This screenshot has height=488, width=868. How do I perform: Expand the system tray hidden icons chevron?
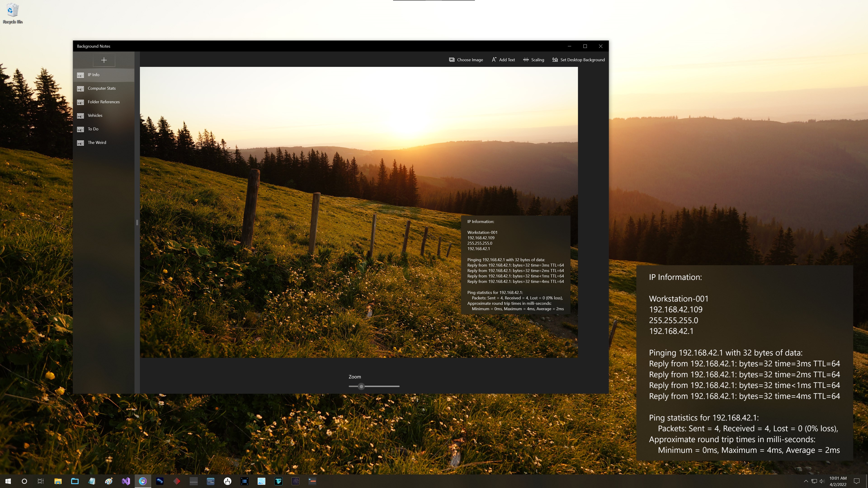coord(806,481)
